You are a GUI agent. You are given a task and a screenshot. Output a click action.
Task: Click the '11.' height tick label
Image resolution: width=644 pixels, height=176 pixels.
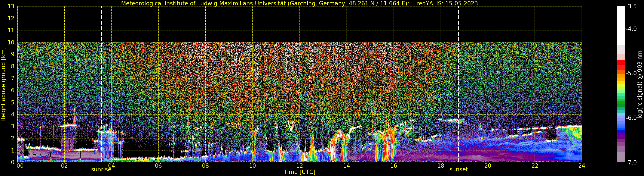click(x=12, y=31)
